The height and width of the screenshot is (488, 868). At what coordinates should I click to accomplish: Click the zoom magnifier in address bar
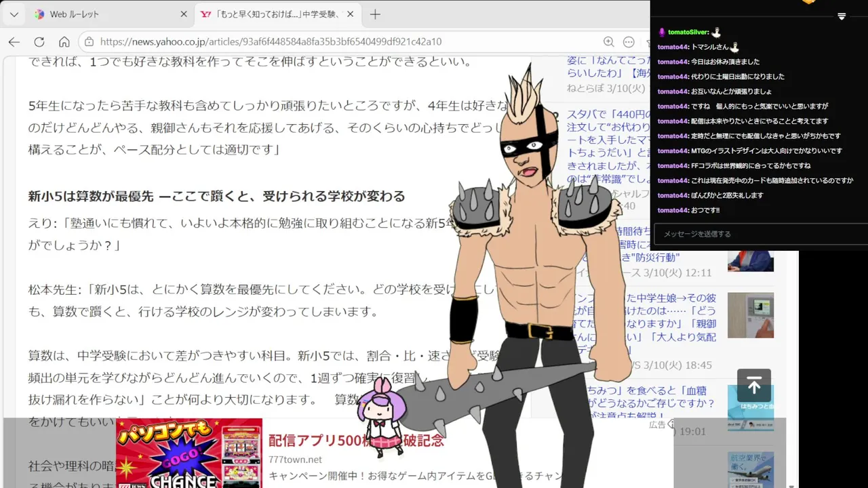609,41
